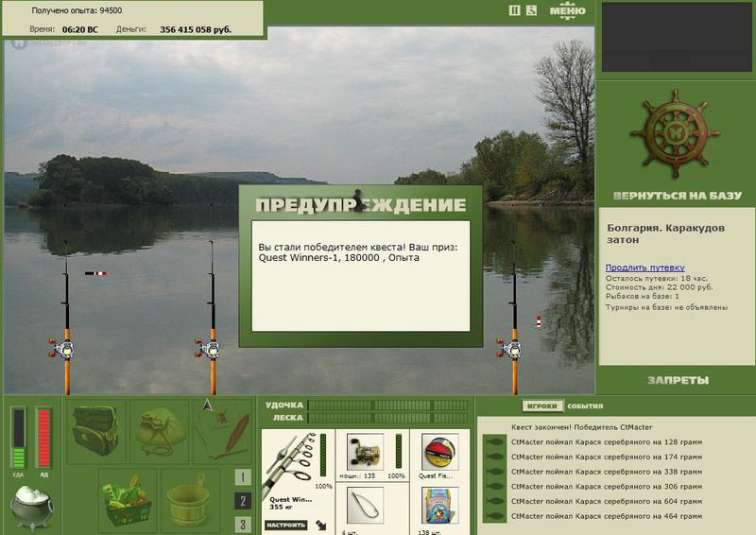Image resolution: width=756 pixels, height=535 pixels.
Task: Click the reel wear bar beside reel icon
Action: coord(398,451)
